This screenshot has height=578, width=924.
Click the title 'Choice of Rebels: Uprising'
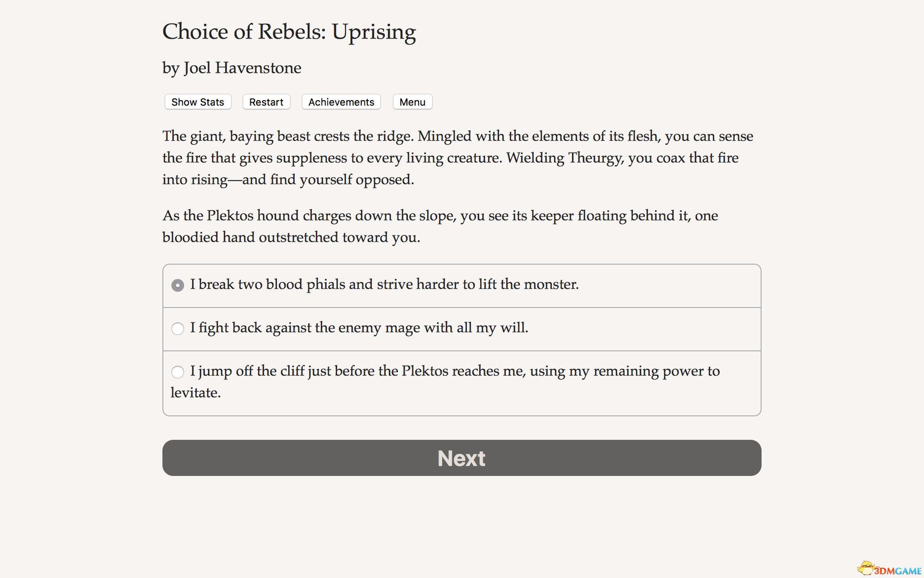click(289, 32)
